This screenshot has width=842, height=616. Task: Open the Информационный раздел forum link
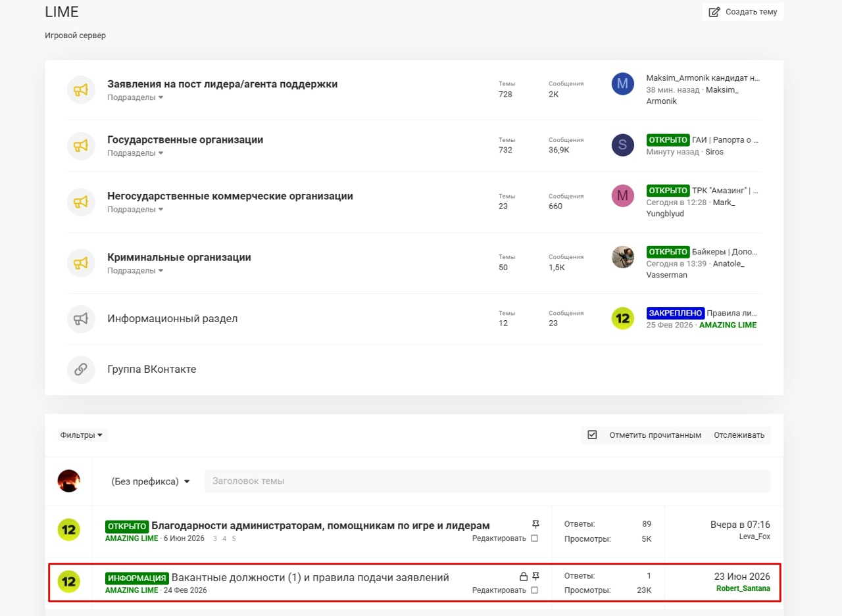172,319
